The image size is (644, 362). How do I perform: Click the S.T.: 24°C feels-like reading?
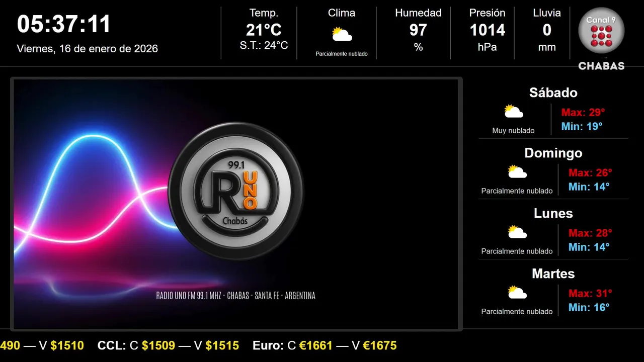264,45
